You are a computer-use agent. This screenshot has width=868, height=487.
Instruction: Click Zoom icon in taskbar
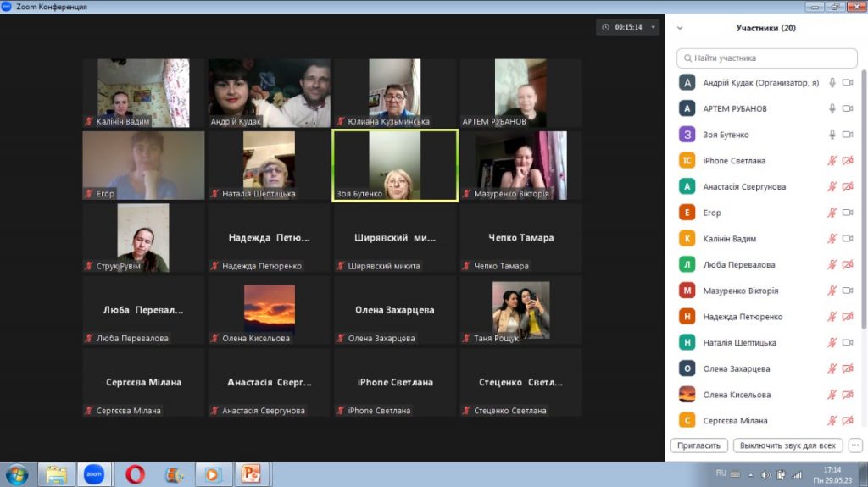[x=94, y=475]
